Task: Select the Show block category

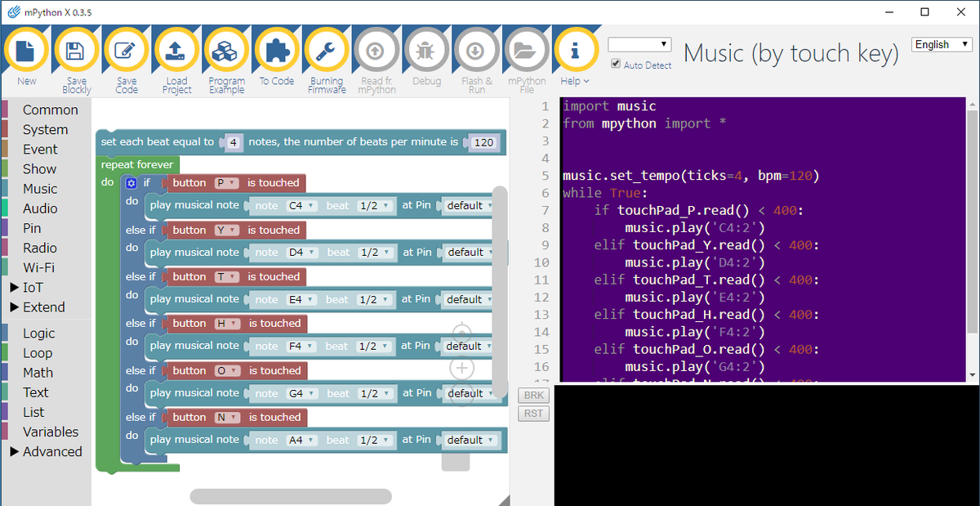Action: tap(39, 169)
